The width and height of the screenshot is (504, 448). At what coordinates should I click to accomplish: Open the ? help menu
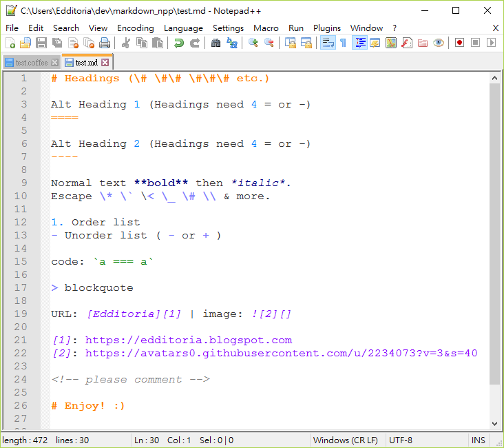[x=395, y=28]
